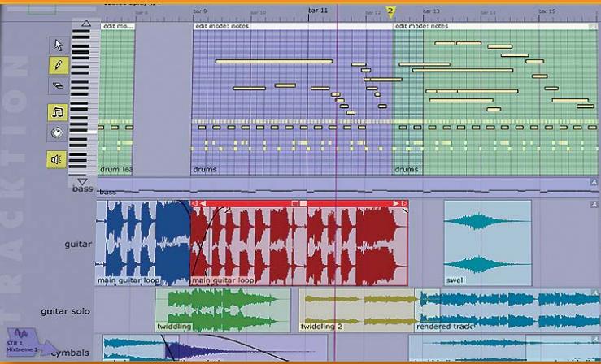601x364 pixels.
Task: Click the STR 1 Mixtreme 1 input arrow
Action: 30,342
